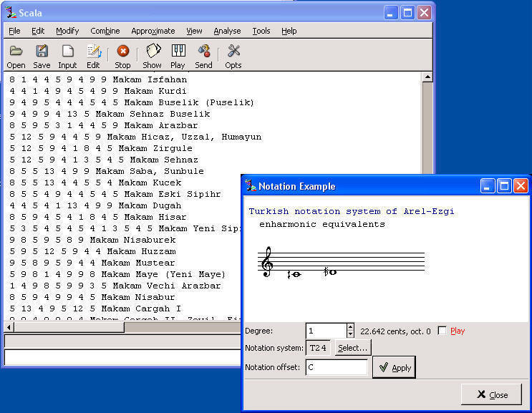Viewport: 532px width, 413px height.
Task: Open the Edit menu
Action: pos(38,31)
